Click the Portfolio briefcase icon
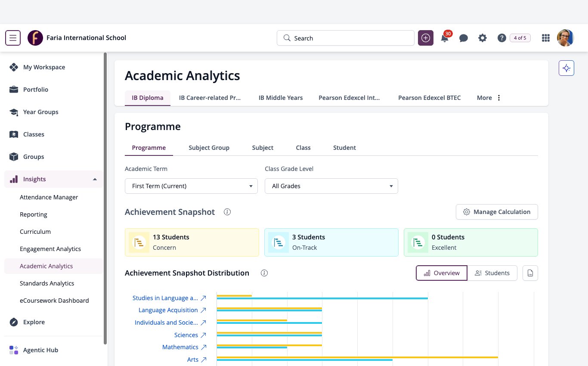Viewport: 588px width, 366px height. (14, 90)
